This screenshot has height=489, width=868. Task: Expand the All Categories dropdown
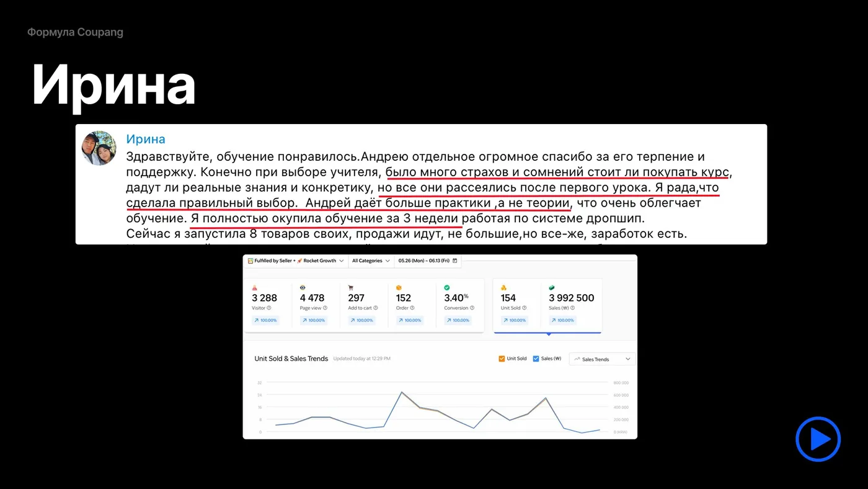[371, 261]
